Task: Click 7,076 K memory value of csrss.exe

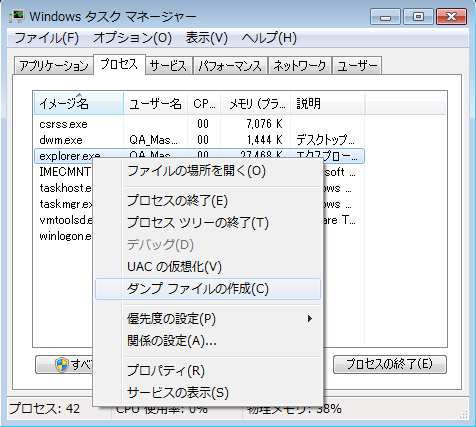Action: (265, 124)
